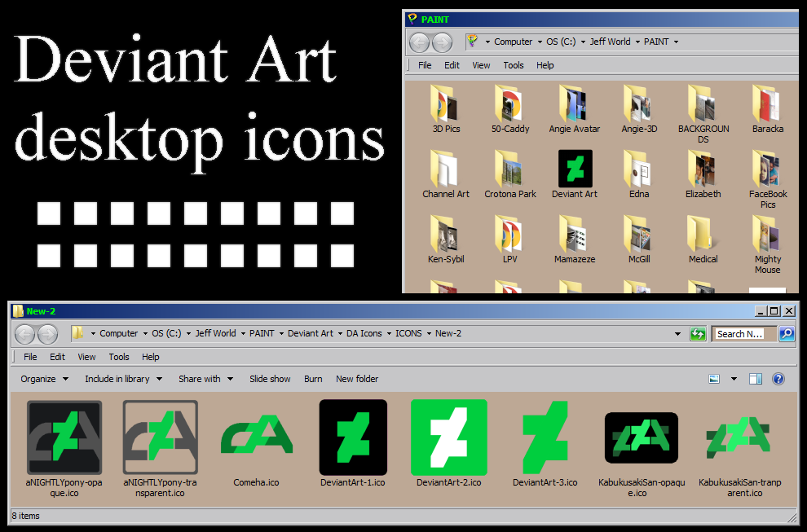Screen dimensions: 807x532
Task: Open the Share with dropdown
Action: click(x=206, y=379)
